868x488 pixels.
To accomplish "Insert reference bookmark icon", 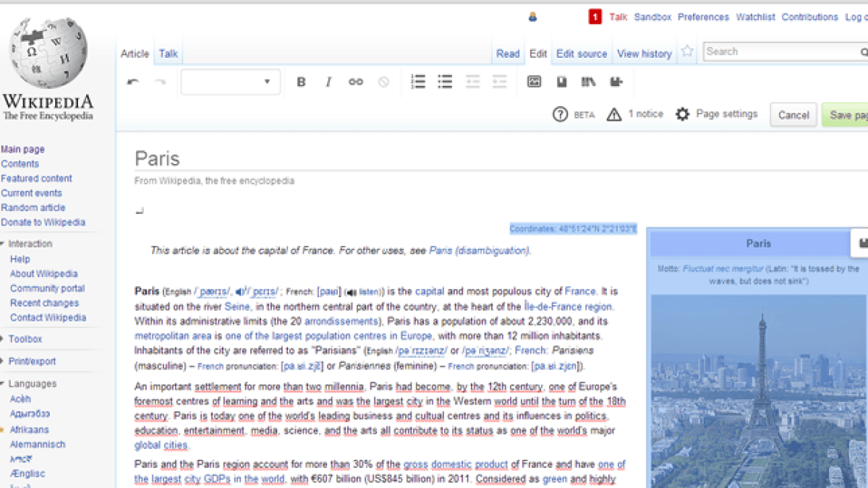I will (561, 82).
